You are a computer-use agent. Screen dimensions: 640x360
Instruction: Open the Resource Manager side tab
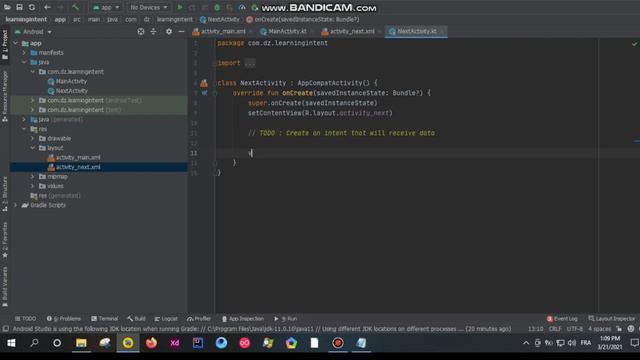point(5,96)
